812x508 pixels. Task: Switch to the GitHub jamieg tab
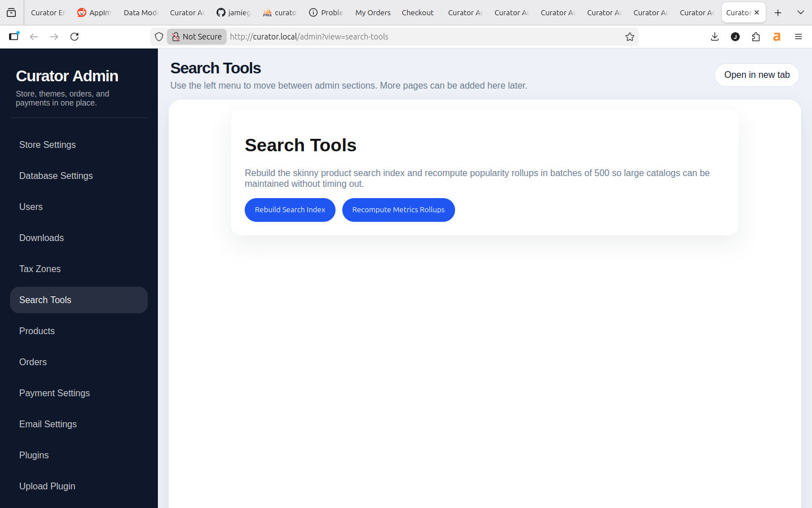point(233,12)
